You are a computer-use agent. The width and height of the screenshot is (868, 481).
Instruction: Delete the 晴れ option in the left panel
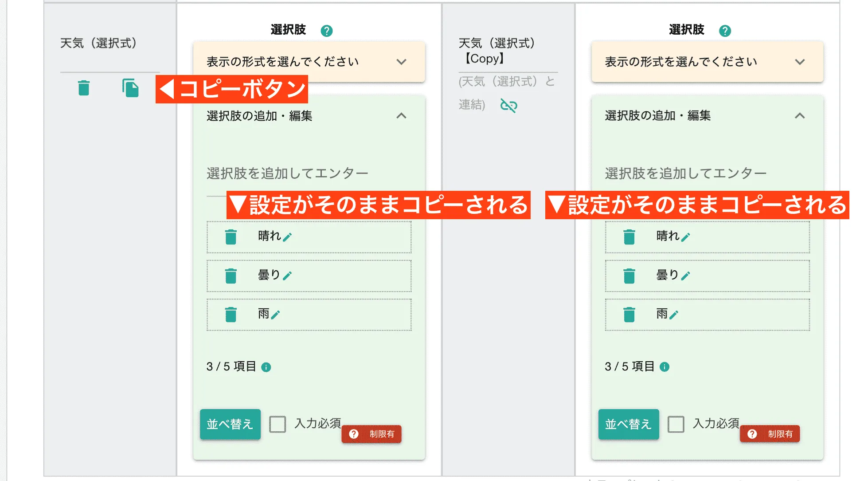pyautogui.click(x=231, y=237)
